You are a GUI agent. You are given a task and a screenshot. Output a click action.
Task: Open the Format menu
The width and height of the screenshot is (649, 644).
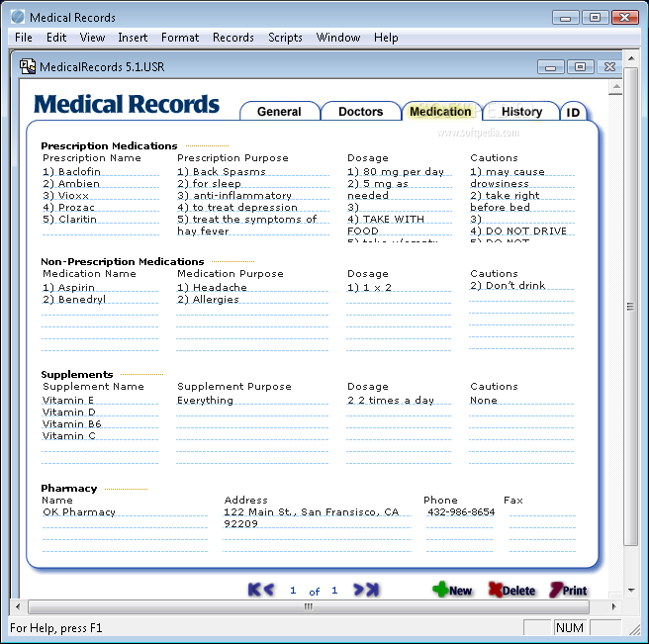pyautogui.click(x=180, y=38)
